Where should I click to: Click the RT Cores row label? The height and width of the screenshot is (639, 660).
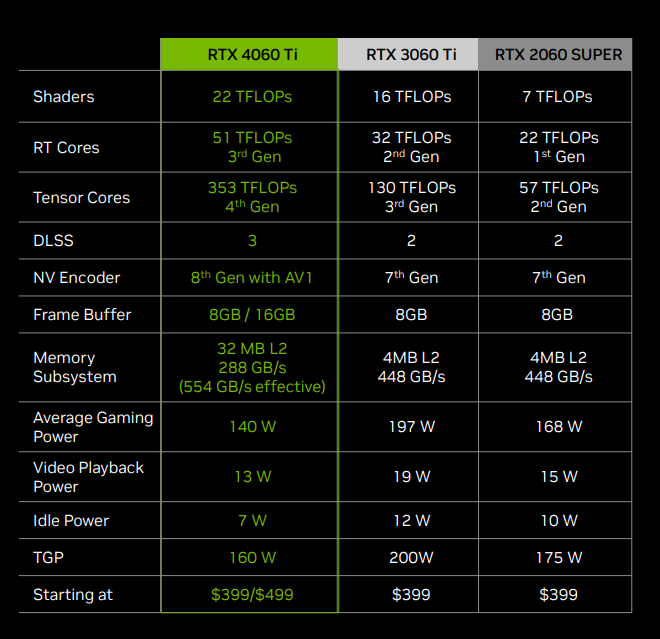point(66,147)
